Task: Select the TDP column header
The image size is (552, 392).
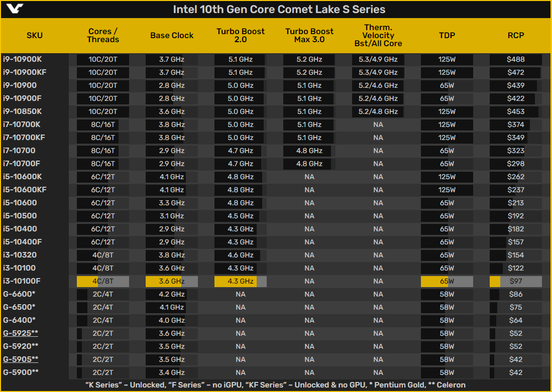Action: pos(447,35)
